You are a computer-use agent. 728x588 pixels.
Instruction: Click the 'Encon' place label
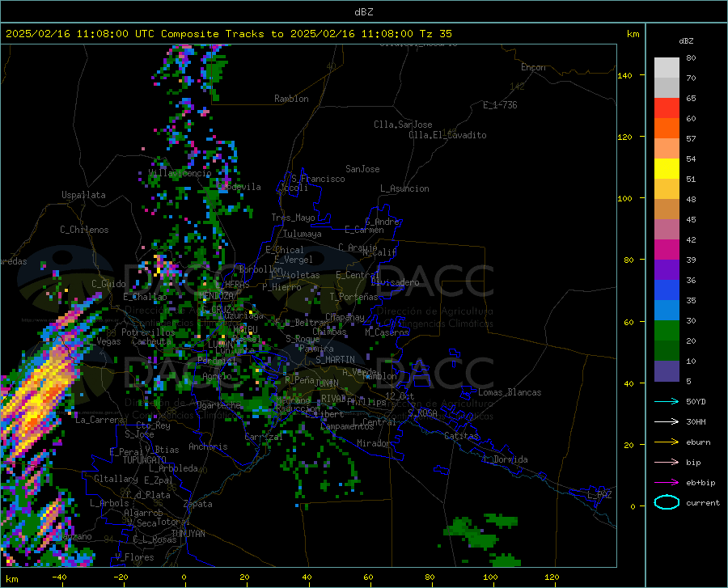[533, 67]
